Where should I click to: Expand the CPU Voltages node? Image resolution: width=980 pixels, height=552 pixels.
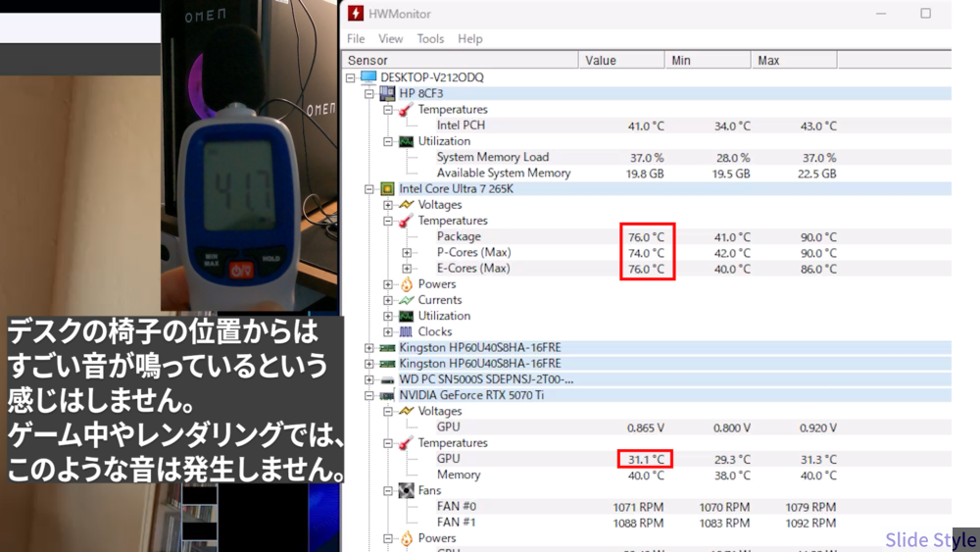coord(388,205)
